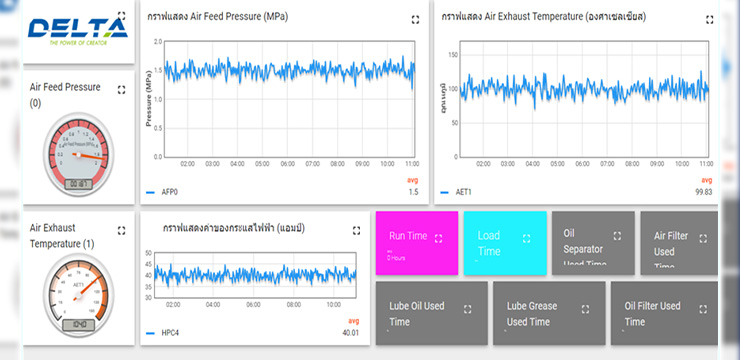Click the กราฟแสดงค่าของกระแสไฟฟ้า (แอมป์) title
The image size is (740, 360).
tap(234, 228)
